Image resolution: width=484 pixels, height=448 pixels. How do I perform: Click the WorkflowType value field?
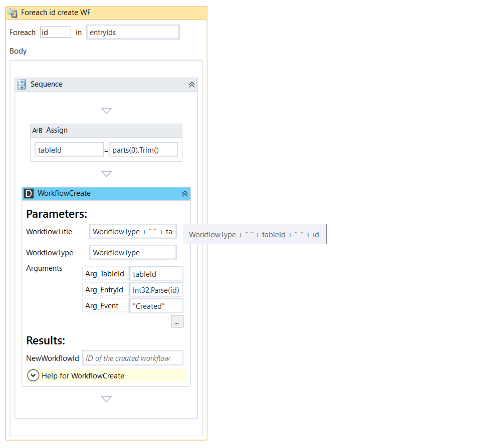(133, 253)
